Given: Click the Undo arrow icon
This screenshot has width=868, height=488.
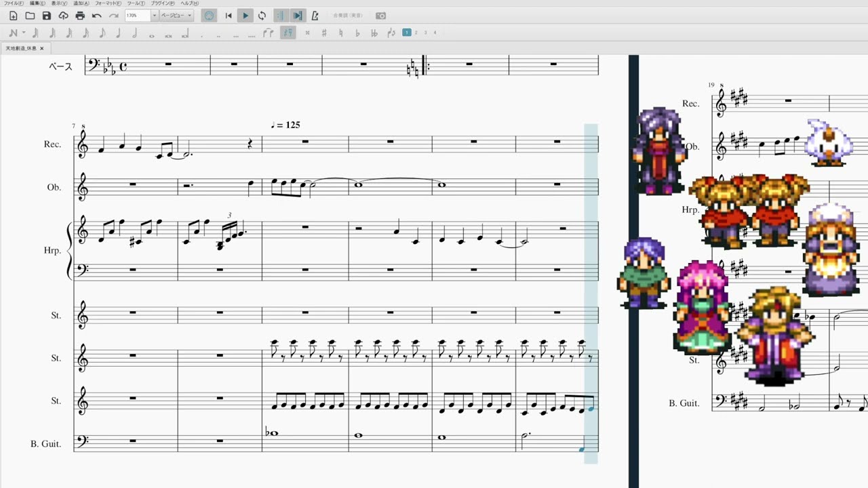Looking at the screenshot, I should (97, 16).
